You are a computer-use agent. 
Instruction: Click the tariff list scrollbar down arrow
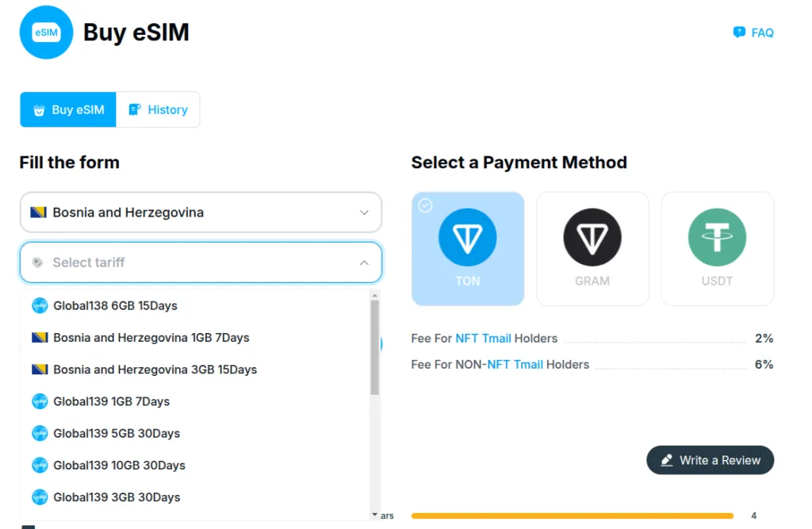coord(375,515)
